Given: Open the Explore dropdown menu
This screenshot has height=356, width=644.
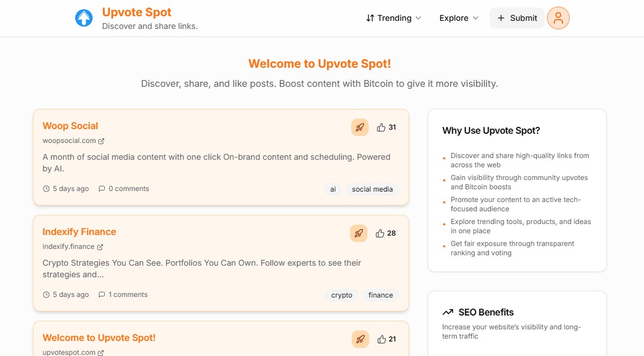Looking at the screenshot, I should click(459, 18).
